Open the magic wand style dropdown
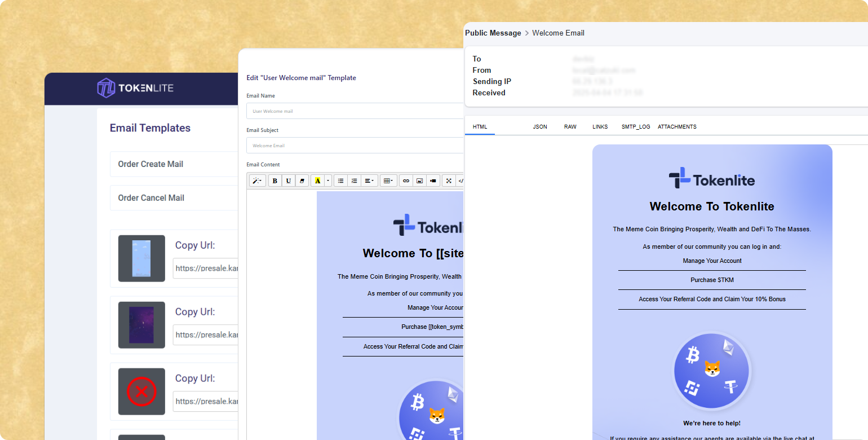The image size is (868, 440). click(x=258, y=181)
